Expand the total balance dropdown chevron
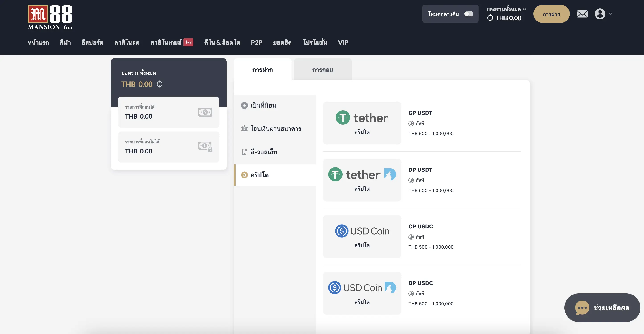Screen dimensions: 644x334 pyautogui.click(x=525, y=10)
